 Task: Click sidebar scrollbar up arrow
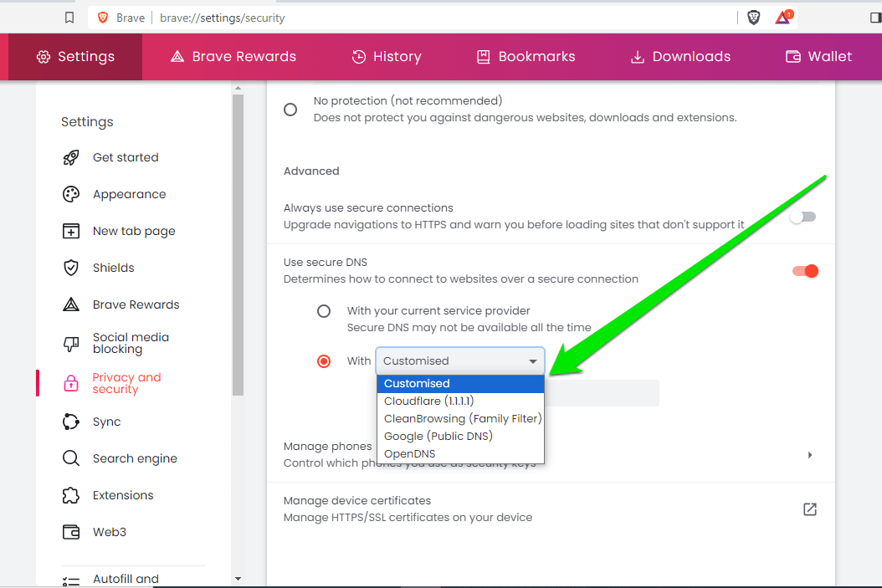238,89
